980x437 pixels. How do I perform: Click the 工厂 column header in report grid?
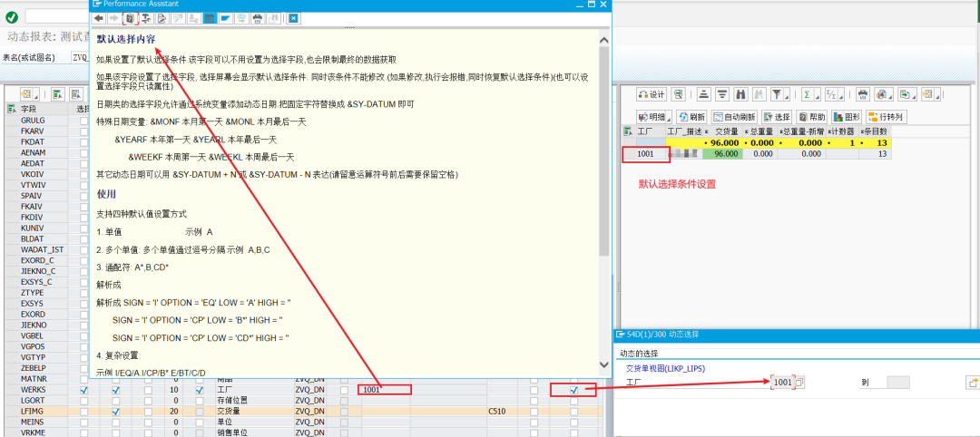pyautogui.click(x=650, y=131)
